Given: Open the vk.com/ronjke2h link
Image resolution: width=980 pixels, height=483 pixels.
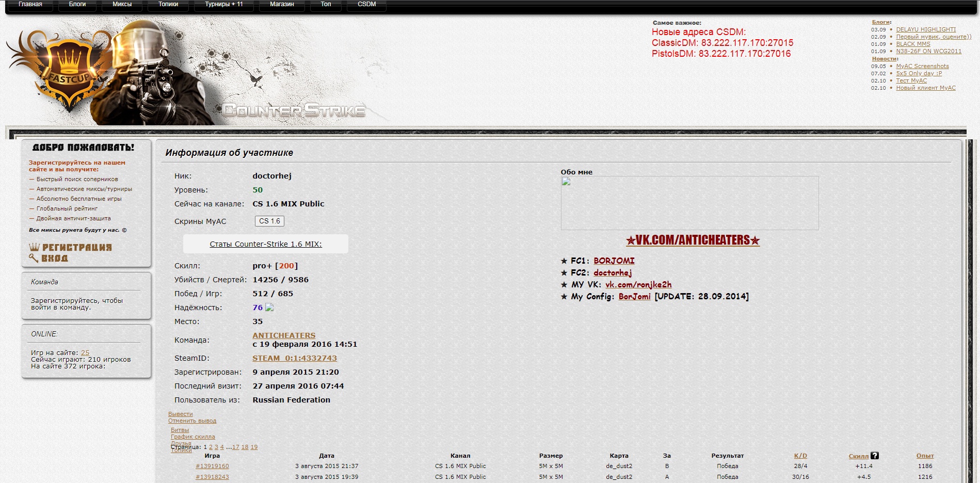Looking at the screenshot, I should 638,284.
